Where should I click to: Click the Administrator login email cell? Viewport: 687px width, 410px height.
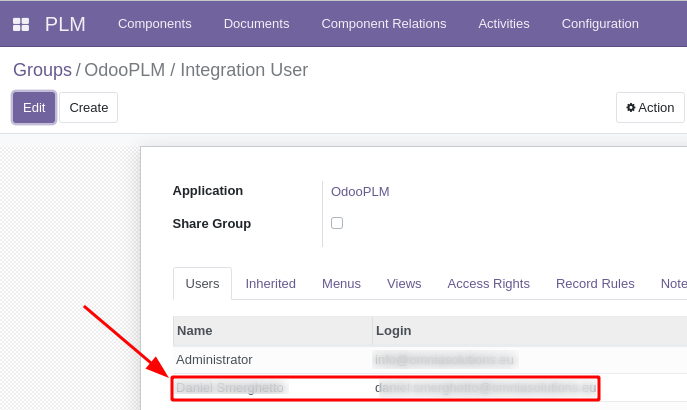[x=444, y=360]
